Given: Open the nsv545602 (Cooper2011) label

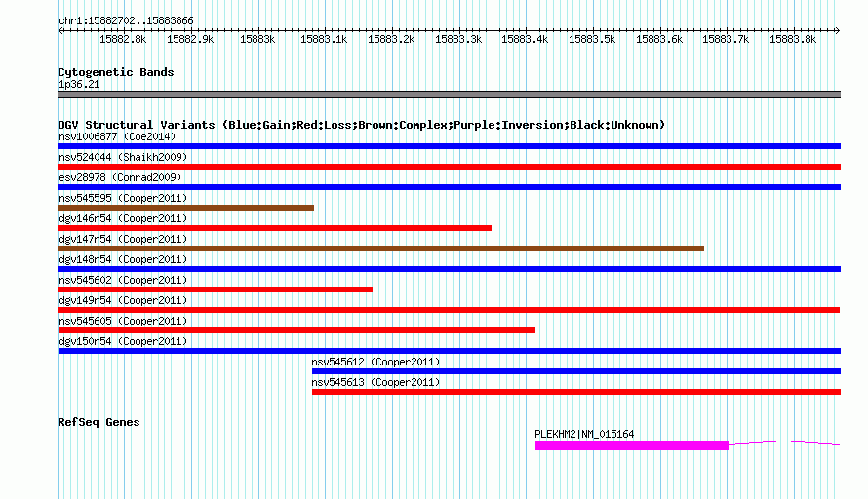Looking at the screenshot, I should [x=123, y=280].
